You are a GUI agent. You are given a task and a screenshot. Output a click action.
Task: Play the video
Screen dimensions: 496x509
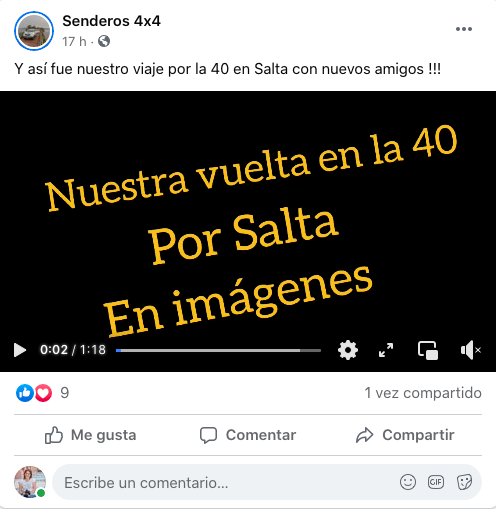20,350
